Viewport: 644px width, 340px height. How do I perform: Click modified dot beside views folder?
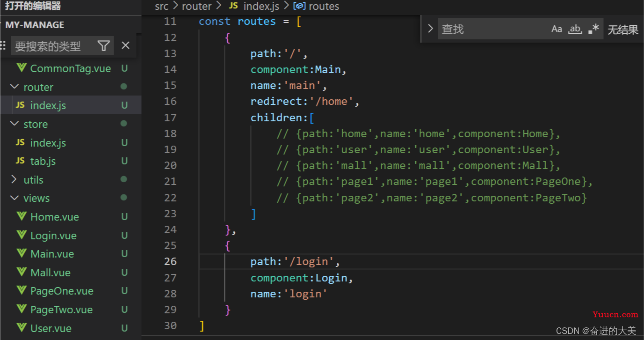point(124,198)
